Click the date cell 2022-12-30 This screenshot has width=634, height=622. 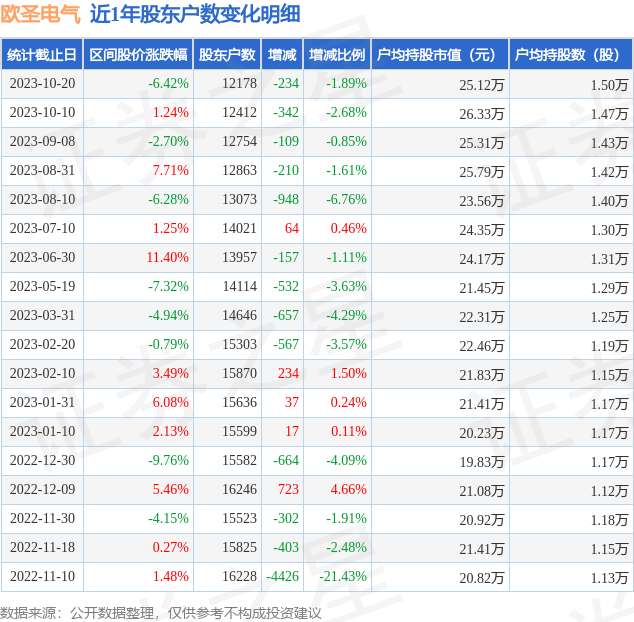point(42,460)
